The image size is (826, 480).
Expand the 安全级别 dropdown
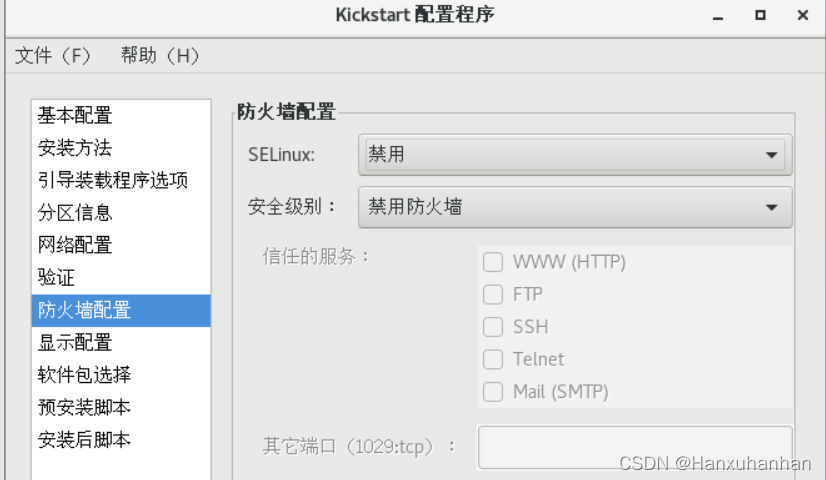574,207
